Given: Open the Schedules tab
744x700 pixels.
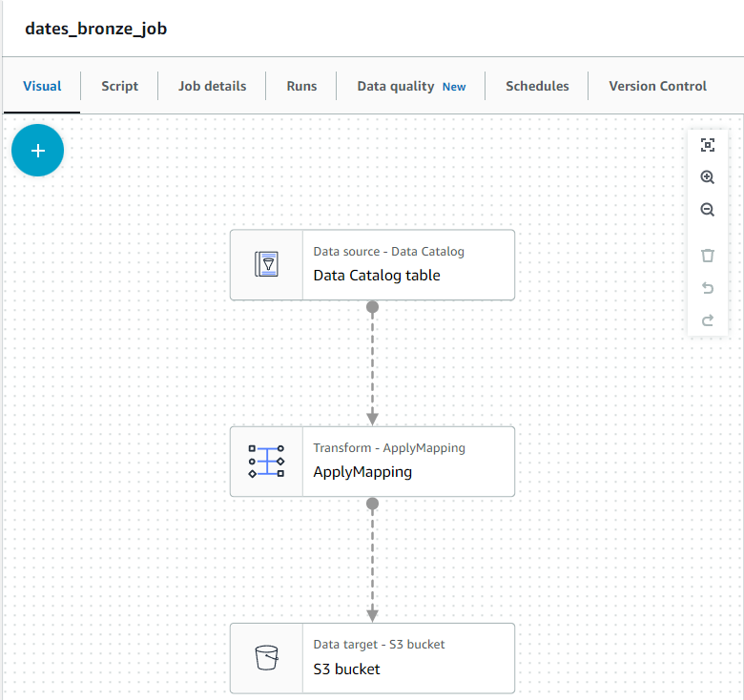Looking at the screenshot, I should [537, 86].
